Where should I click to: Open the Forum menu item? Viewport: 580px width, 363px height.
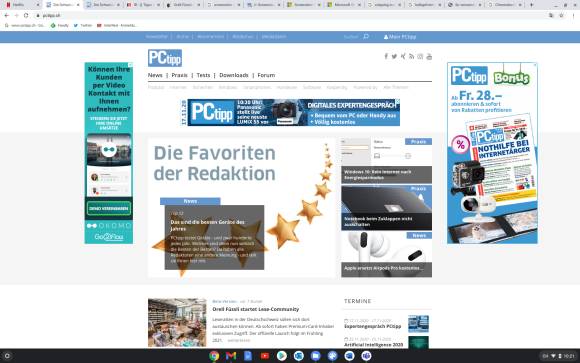pyautogui.click(x=266, y=75)
